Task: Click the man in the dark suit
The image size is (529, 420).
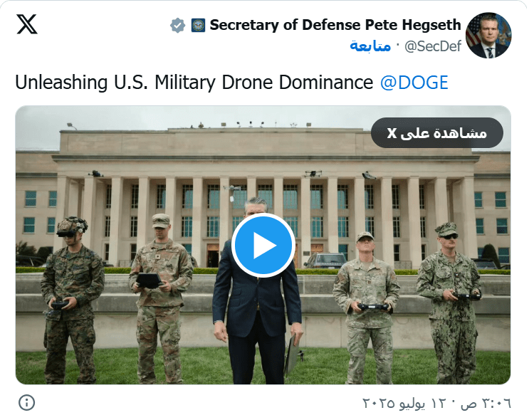Action: pyautogui.click(x=256, y=313)
